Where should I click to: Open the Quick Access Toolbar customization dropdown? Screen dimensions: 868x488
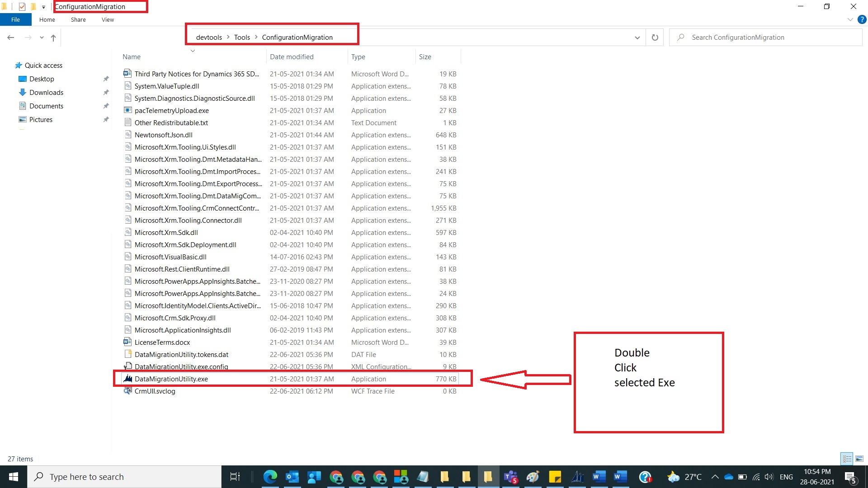pyautogui.click(x=43, y=6)
